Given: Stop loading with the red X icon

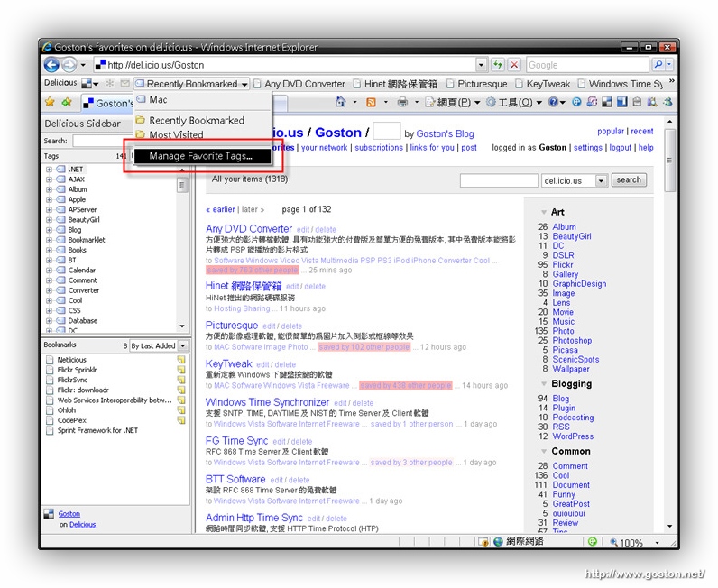Looking at the screenshot, I should (x=514, y=65).
